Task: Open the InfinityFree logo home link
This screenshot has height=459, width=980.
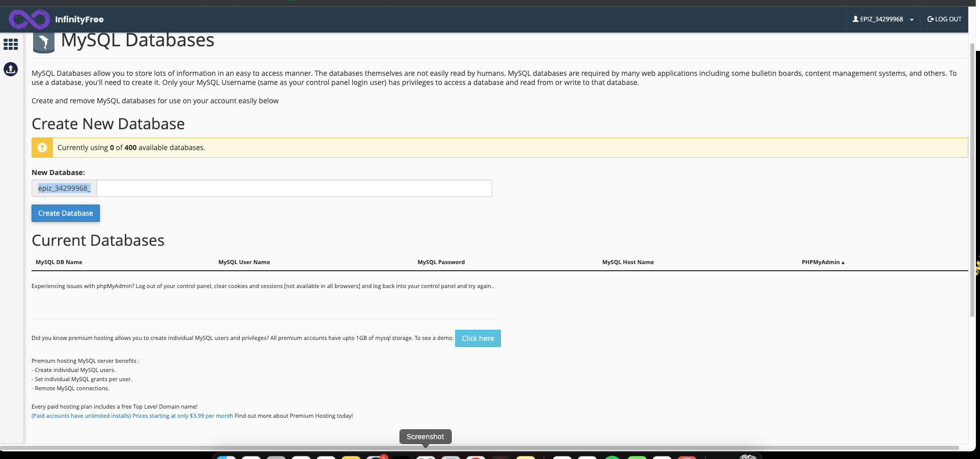Action: tap(57, 19)
